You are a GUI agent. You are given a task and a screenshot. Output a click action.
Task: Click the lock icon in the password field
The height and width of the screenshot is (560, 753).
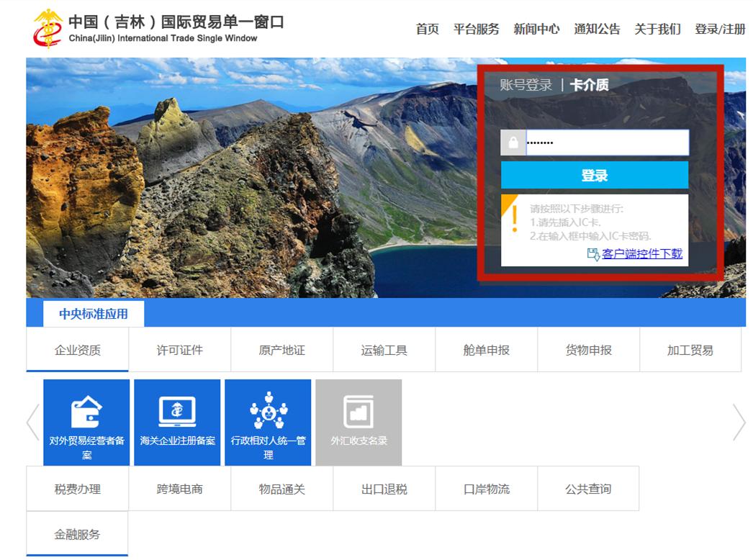click(x=512, y=142)
